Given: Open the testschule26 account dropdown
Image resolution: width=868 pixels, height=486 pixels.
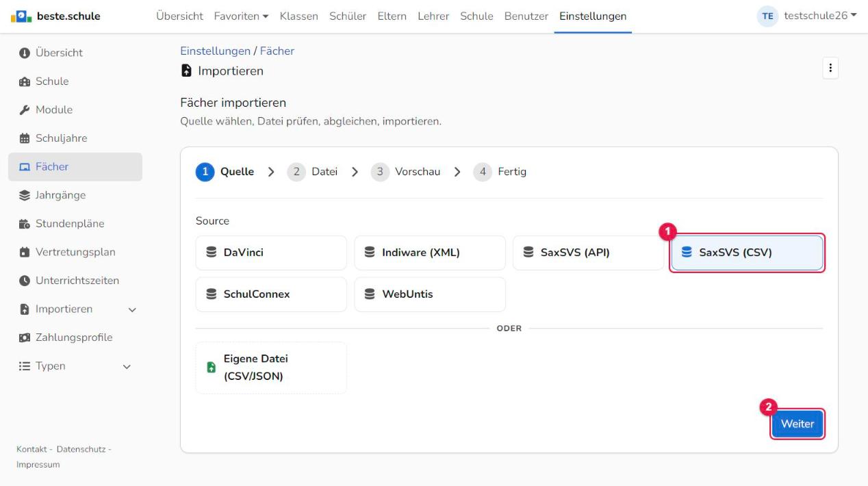Looking at the screenshot, I should 820,16.
